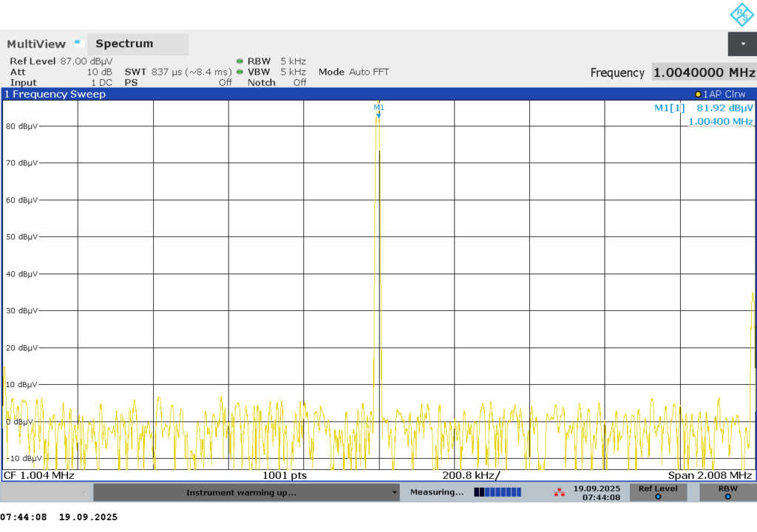Click the Ref Level 87.00 dBµV setting
Viewport: 757px width, 532px height.
(x=61, y=61)
